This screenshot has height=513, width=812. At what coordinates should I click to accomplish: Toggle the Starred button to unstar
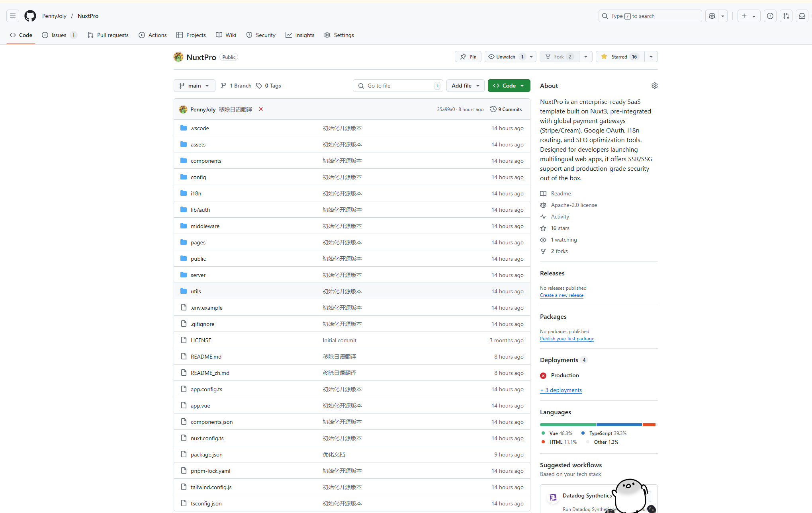[620, 57]
